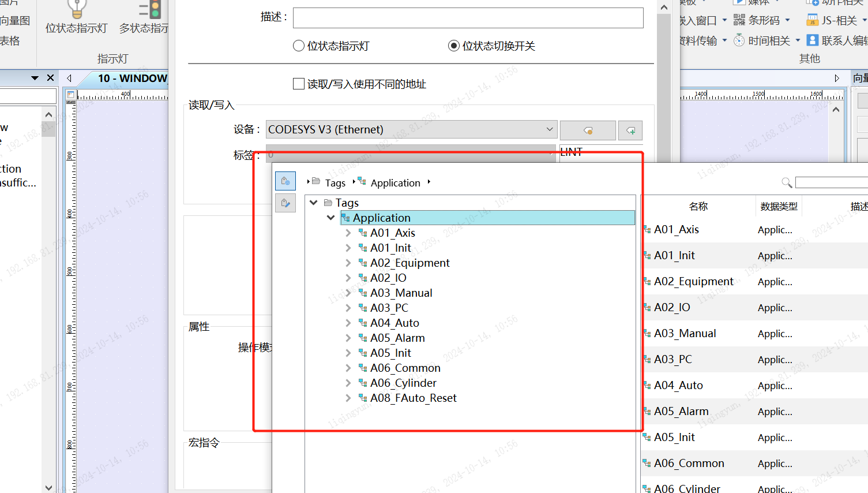Screen dimensions: 868x493
Task: Click the 联系人编辑 contact icon
Action: click(x=812, y=40)
